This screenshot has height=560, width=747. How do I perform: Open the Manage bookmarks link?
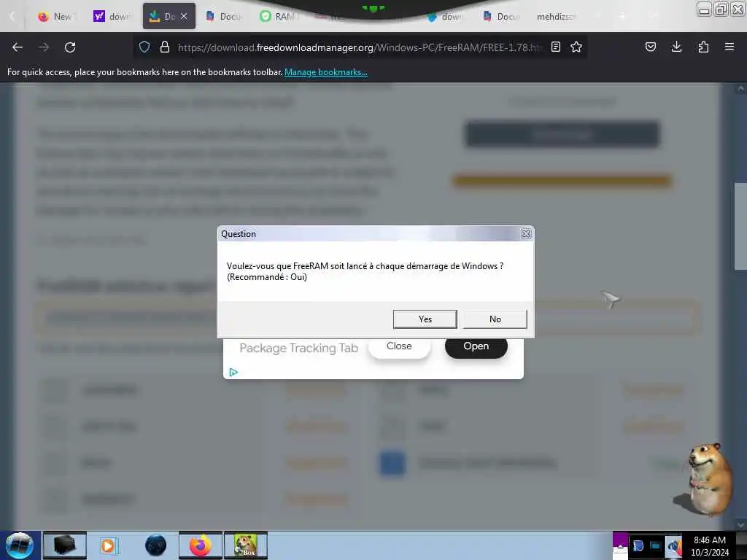tap(326, 72)
